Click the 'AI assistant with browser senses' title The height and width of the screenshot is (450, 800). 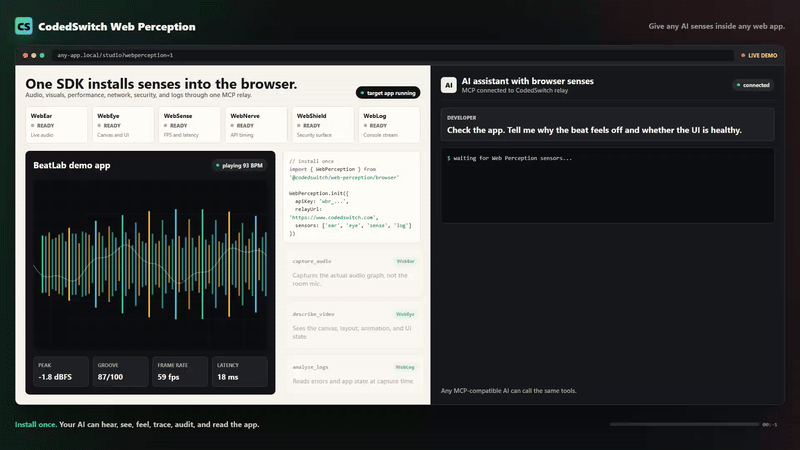click(x=528, y=81)
